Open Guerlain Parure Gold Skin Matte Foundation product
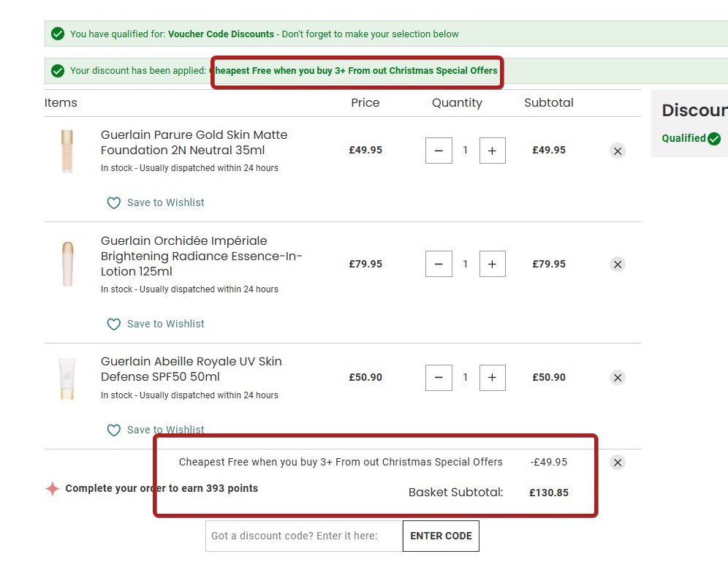The image size is (728, 562). click(194, 143)
